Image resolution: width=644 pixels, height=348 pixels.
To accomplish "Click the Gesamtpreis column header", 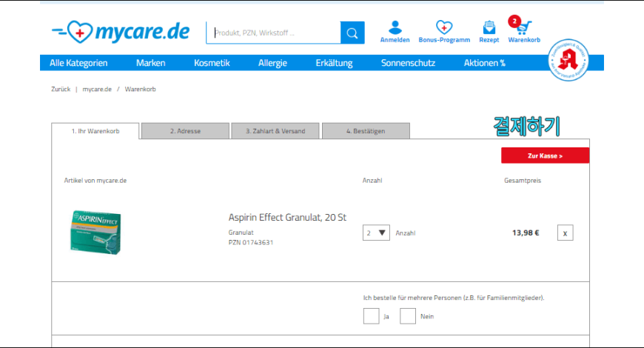I will (x=523, y=181).
